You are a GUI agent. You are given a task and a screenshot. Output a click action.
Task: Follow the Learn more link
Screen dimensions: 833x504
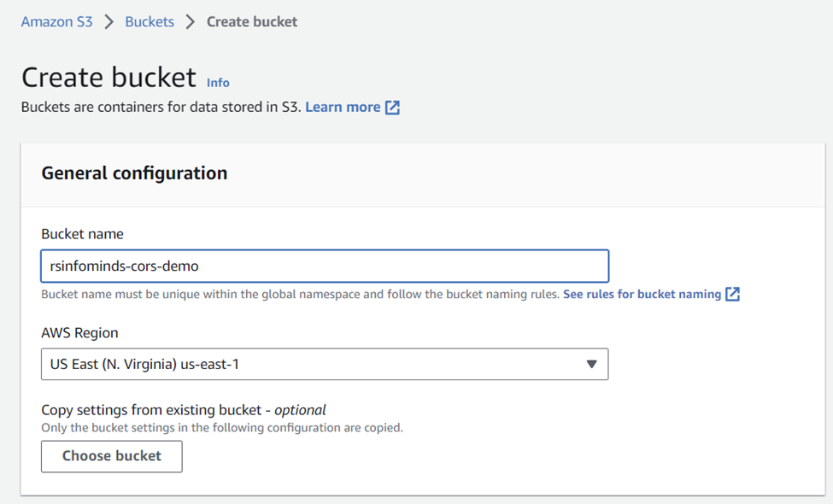(343, 108)
